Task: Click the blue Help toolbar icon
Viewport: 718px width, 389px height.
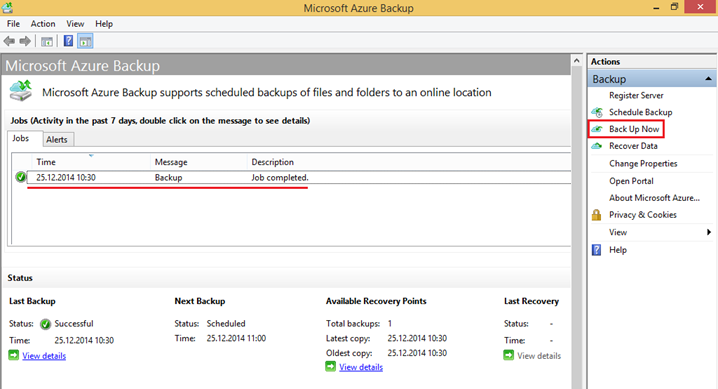Action: (x=68, y=41)
